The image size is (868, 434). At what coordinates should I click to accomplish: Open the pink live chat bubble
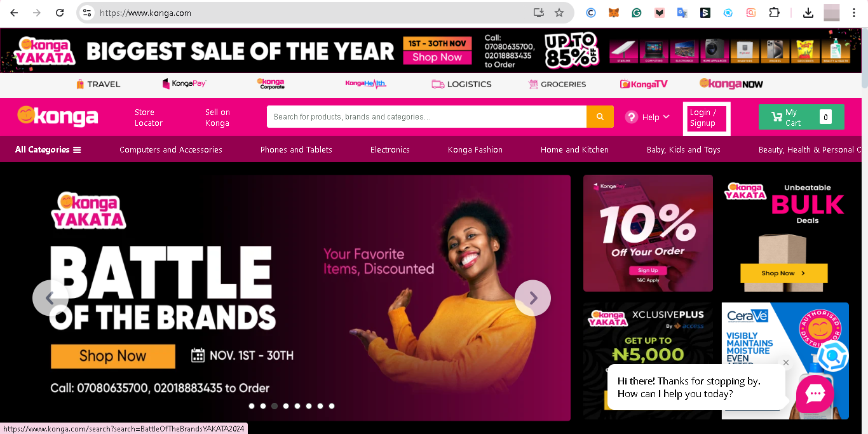pyautogui.click(x=815, y=394)
